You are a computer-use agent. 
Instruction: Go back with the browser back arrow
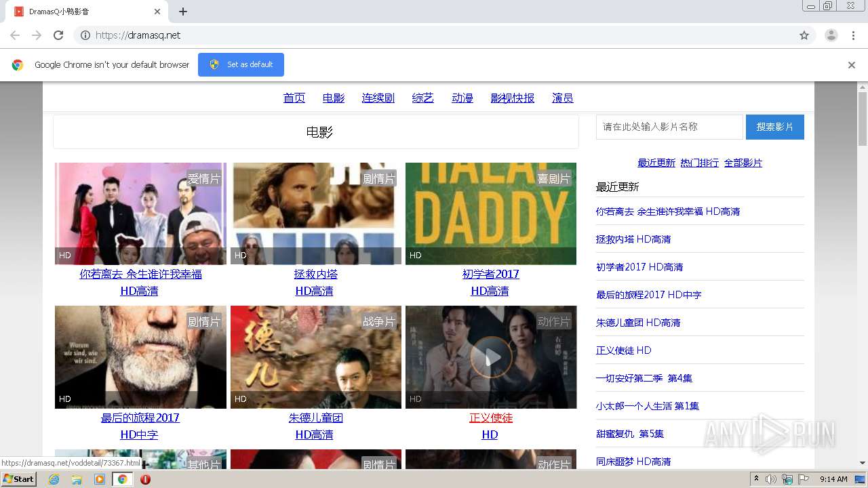coord(15,35)
